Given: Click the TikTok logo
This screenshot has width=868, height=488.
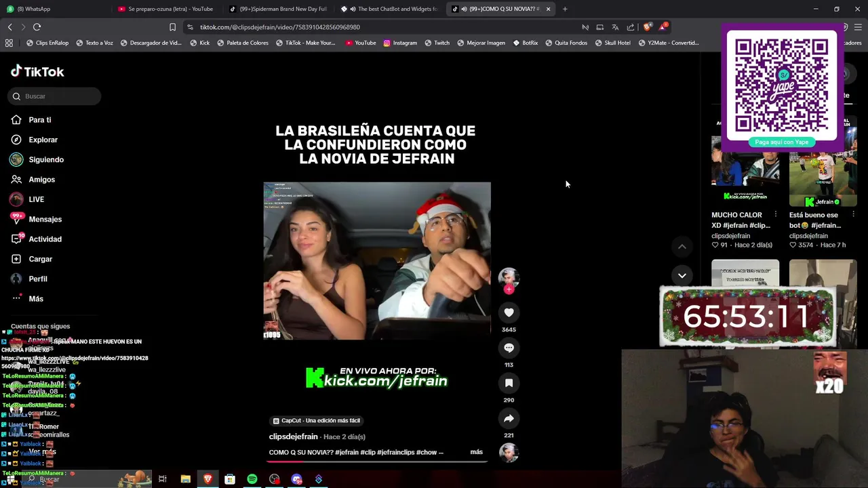Looking at the screenshot, I should click(37, 71).
